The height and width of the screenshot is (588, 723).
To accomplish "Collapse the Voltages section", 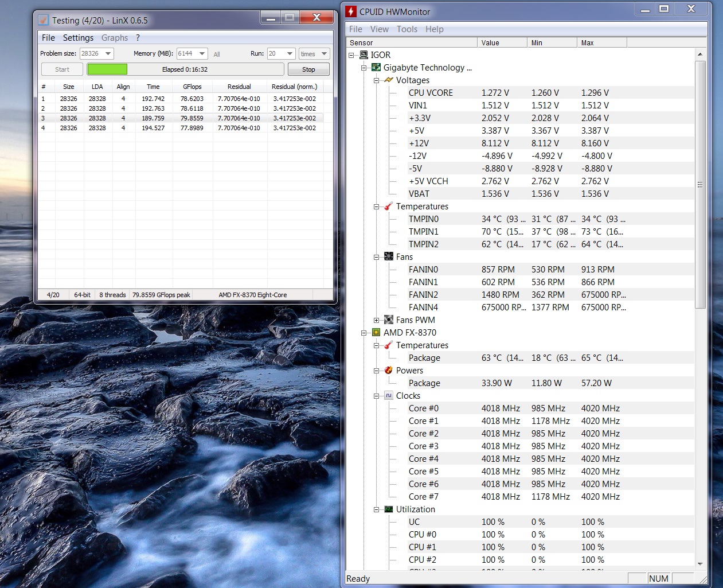I will tap(377, 81).
